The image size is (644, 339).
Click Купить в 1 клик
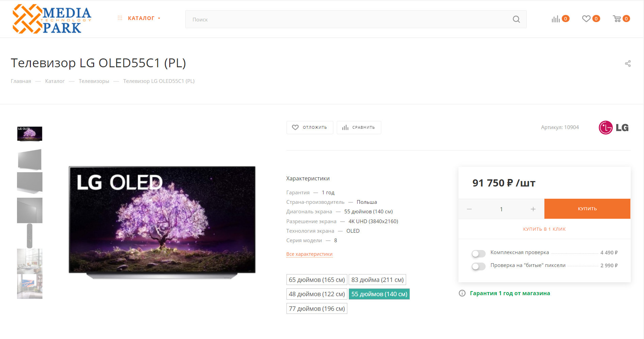click(544, 229)
